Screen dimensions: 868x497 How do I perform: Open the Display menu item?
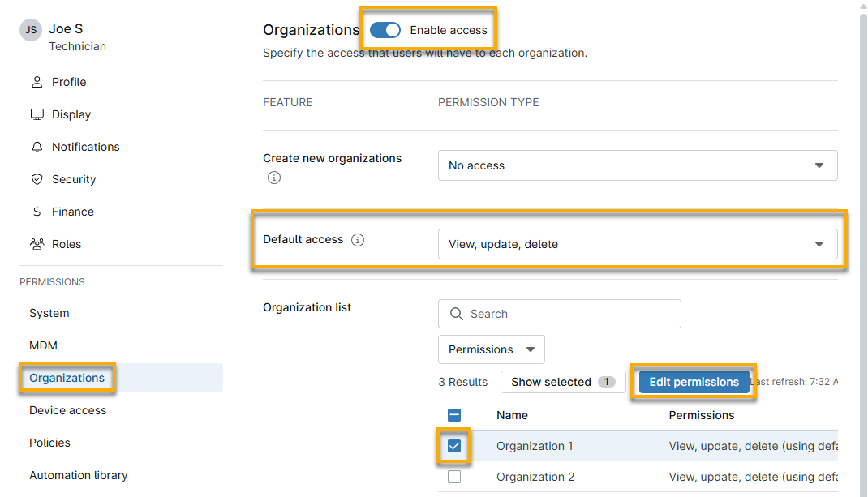point(71,114)
